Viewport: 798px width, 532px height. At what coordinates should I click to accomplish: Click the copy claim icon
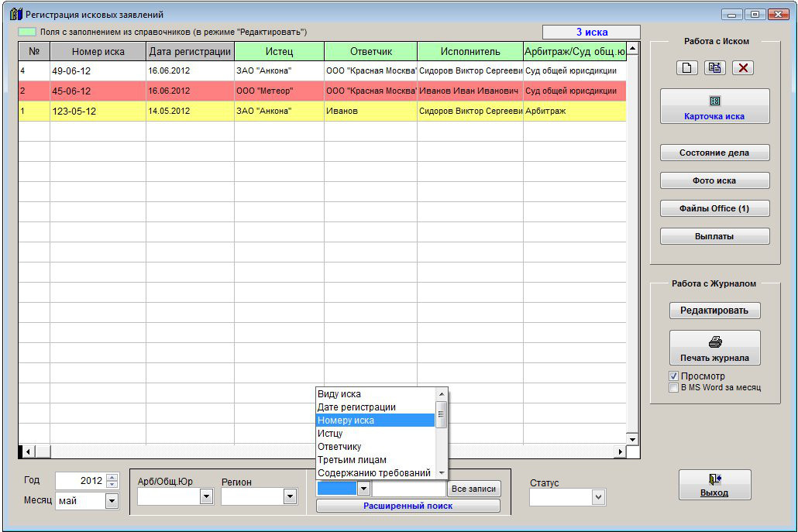(714, 67)
